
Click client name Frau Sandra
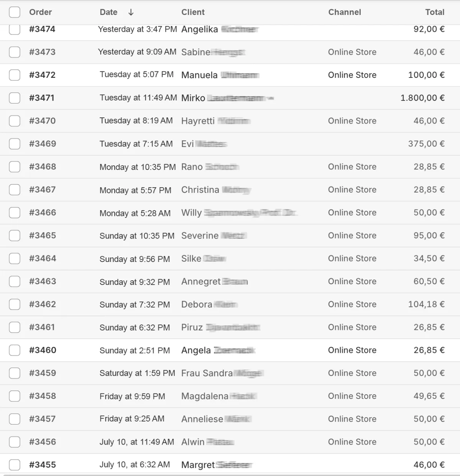pyautogui.click(x=207, y=373)
